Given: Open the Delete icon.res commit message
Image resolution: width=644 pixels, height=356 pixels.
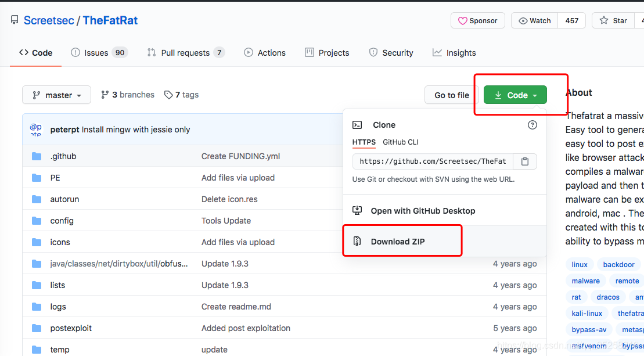Looking at the screenshot, I should point(229,199).
